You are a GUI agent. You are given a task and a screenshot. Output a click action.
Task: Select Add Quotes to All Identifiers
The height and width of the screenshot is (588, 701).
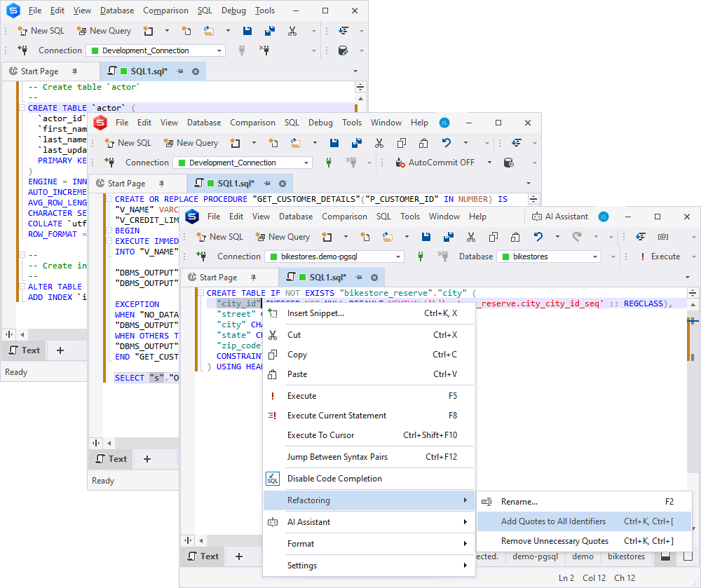584,521
